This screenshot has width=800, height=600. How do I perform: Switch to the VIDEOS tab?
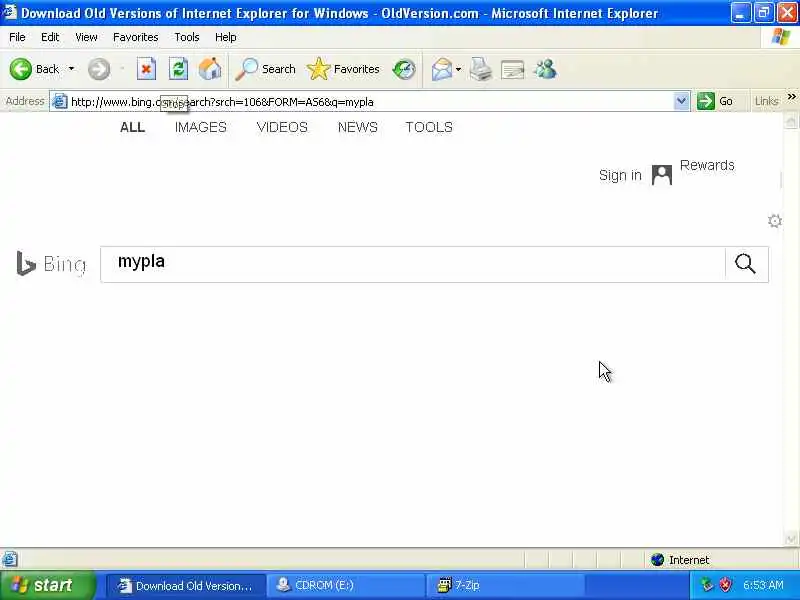point(282,127)
